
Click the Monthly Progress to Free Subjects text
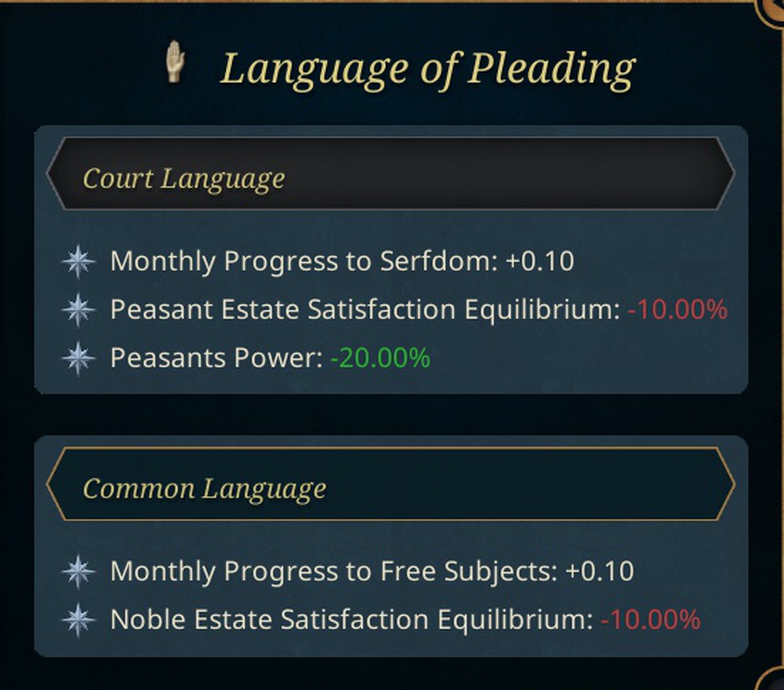pos(333,572)
